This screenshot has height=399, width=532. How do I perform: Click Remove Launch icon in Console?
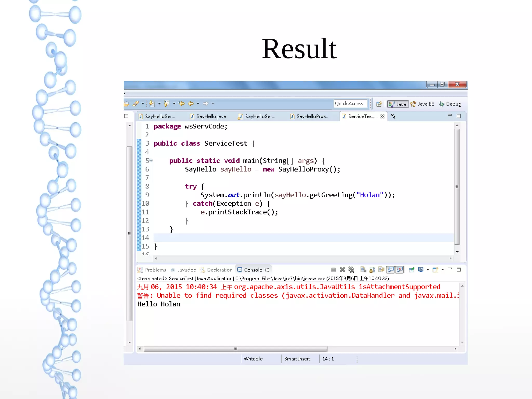[x=342, y=270]
